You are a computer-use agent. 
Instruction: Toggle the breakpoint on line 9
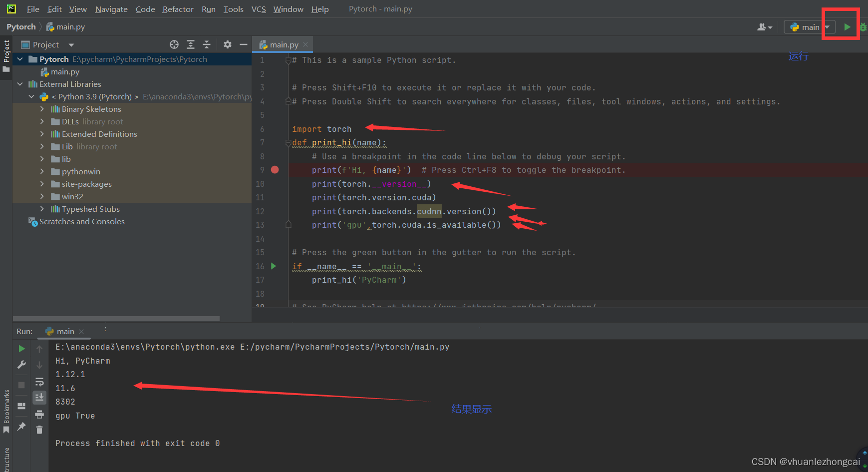coord(275,170)
